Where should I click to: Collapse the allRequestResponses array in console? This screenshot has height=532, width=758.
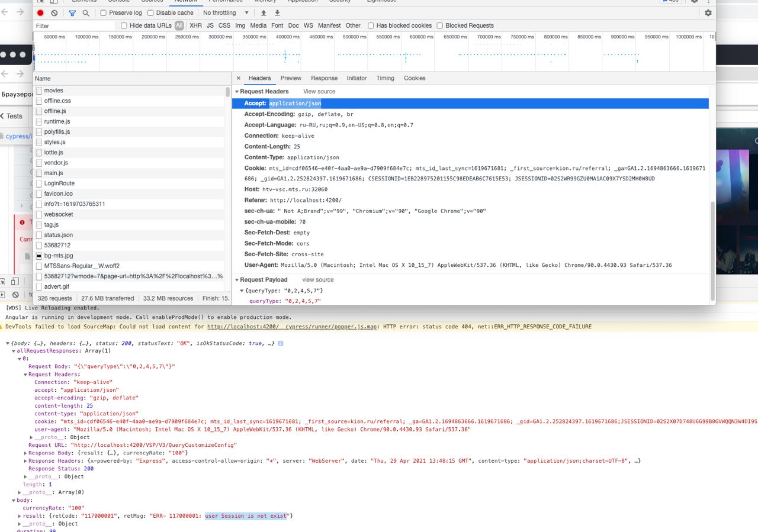coord(14,351)
